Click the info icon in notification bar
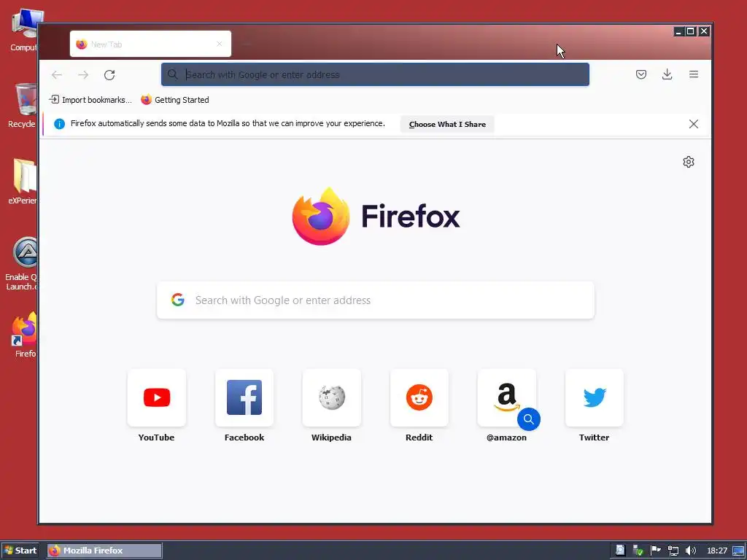Image resolution: width=747 pixels, height=560 pixels. (59, 124)
